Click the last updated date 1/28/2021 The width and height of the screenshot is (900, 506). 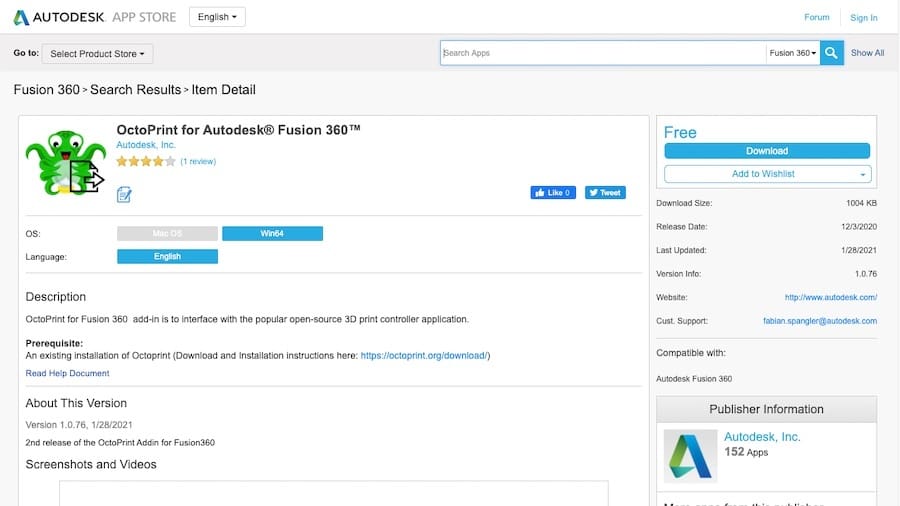coord(859,250)
